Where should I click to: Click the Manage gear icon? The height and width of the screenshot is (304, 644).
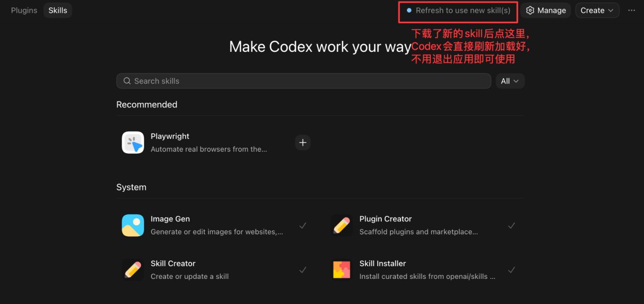(530, 11)
